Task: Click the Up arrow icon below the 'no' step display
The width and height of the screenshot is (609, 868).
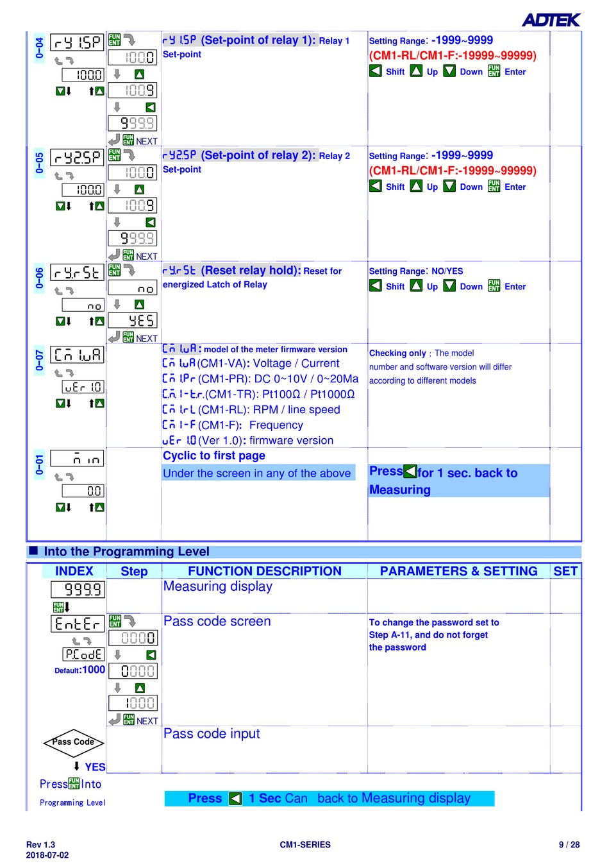Action: coord(139,305)
